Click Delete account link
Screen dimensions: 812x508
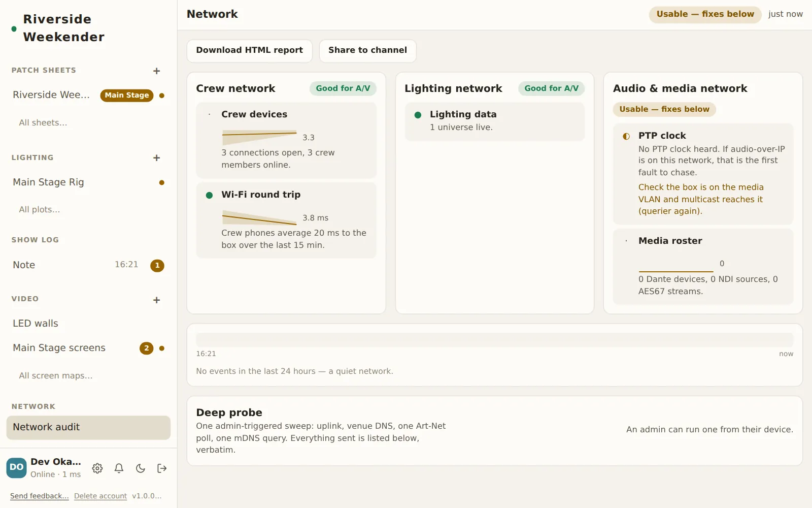click(x=100, y=496)
